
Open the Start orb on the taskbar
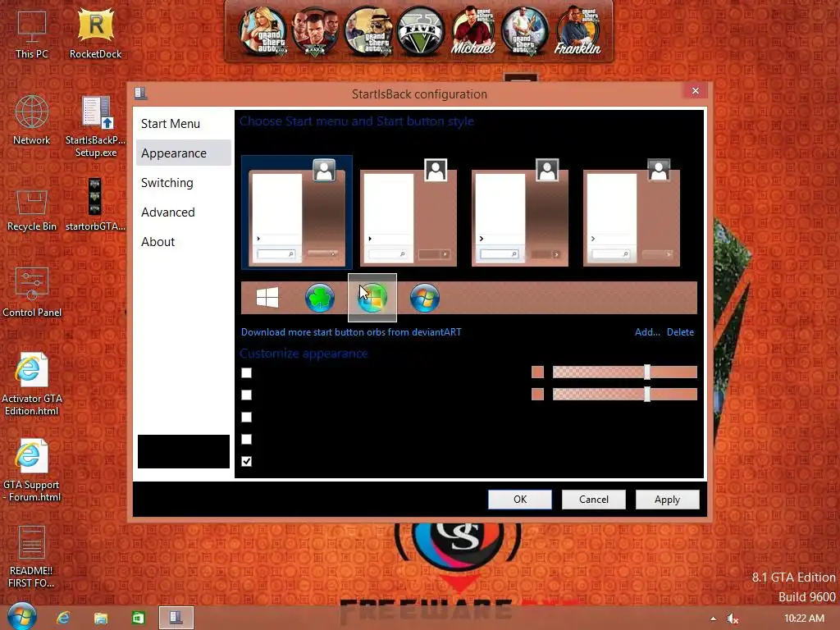(21, 617)
